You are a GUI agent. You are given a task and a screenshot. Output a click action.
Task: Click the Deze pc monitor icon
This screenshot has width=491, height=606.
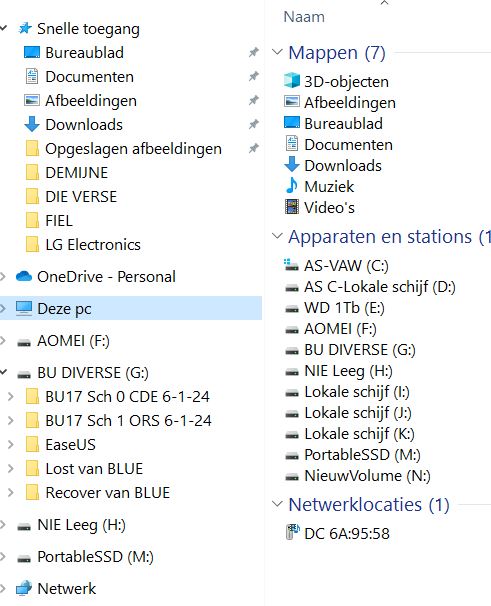[x=24, y=309]
